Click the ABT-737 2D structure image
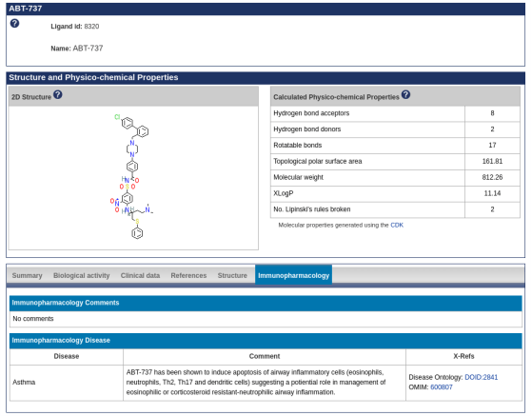 click(x=132, y=177)
